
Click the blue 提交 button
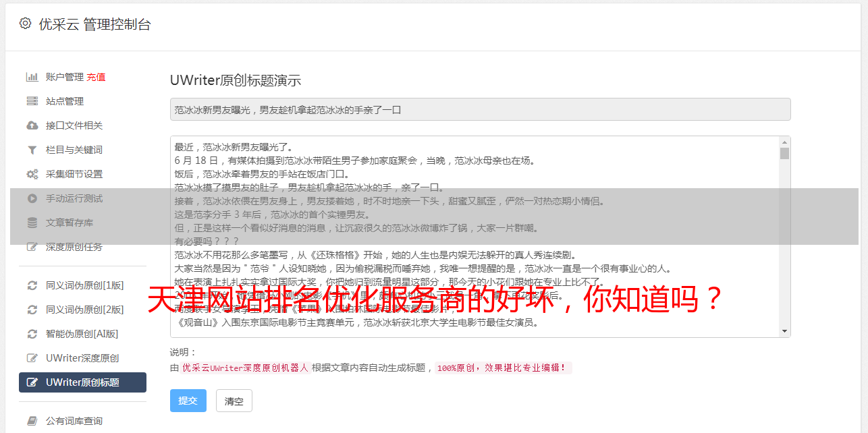point(188,401)
